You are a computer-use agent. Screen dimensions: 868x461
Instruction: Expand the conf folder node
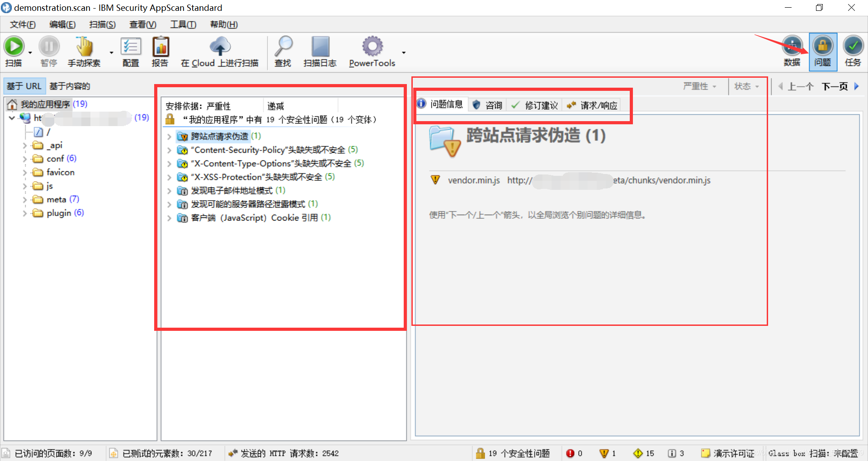25,159
